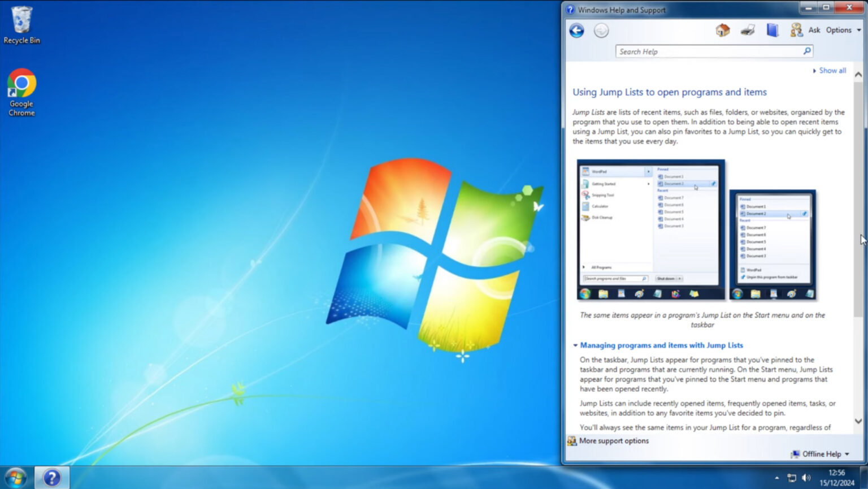The width and height of the screenshot is (868, 489).
Task: Print the current help topic
Action: [747, 30]
